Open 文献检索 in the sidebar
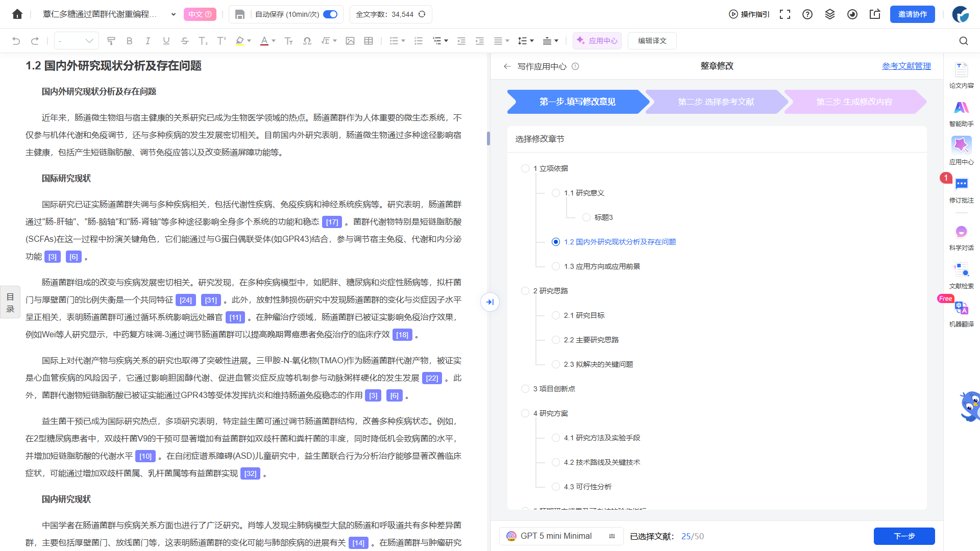Image resolution: width=980 pixels, height=551 pixels. [x=961, y=275]
